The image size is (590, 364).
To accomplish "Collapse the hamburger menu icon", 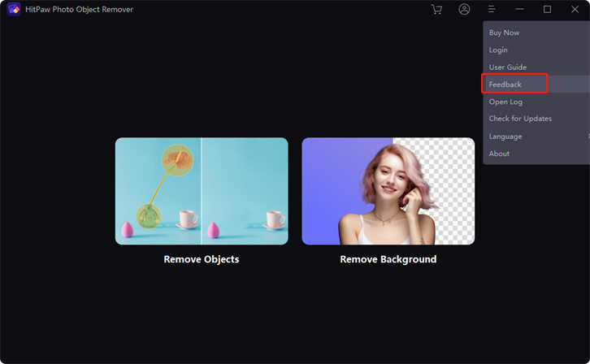I will click(492, 10).
